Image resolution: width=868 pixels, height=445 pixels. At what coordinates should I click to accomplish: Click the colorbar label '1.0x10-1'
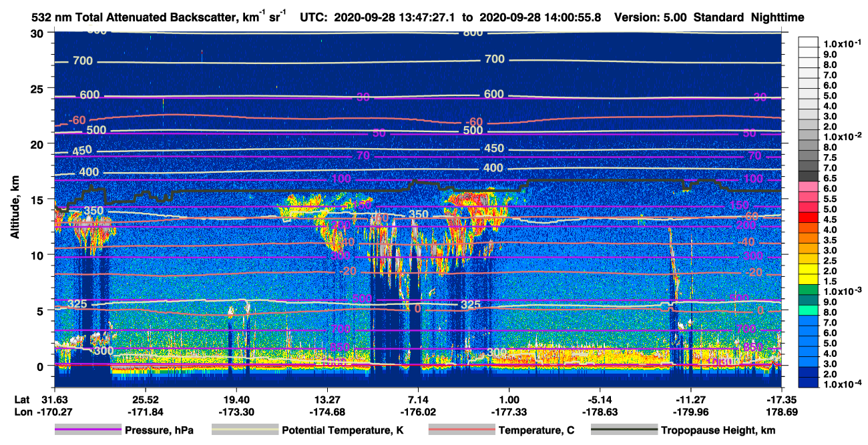pyautogui.click(x=842, y=44)
